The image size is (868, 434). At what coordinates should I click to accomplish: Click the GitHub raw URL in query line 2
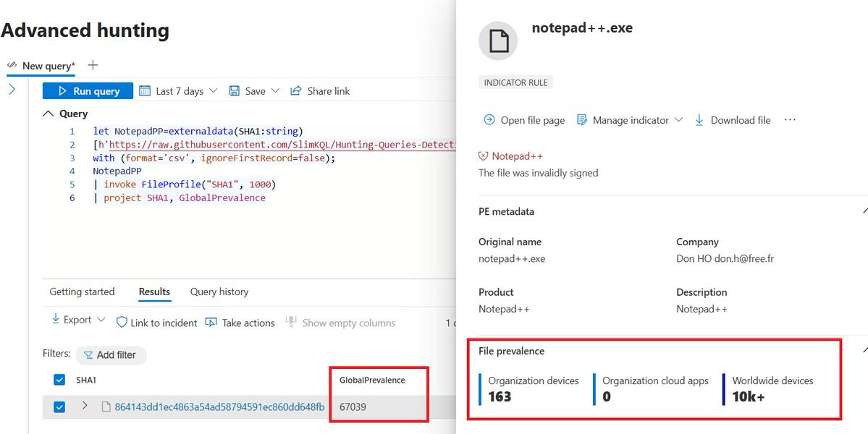click(x=282, y=145)
